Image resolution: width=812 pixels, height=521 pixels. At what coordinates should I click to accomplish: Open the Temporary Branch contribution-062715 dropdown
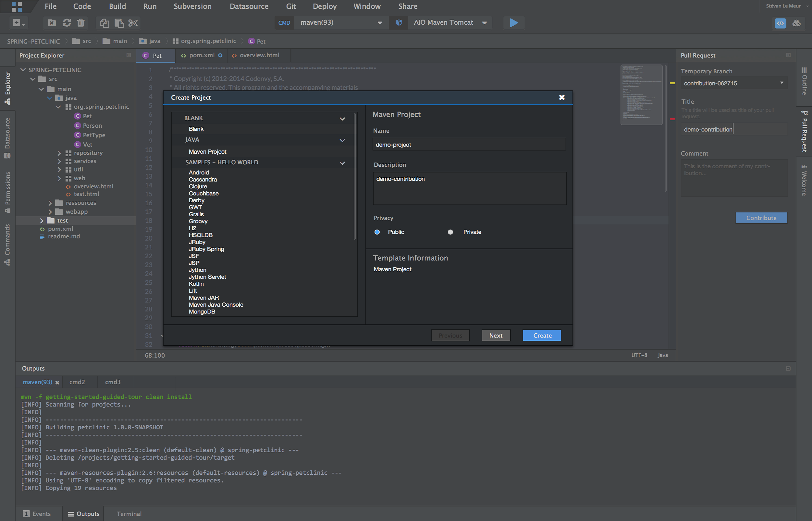(x=781, y=83)
